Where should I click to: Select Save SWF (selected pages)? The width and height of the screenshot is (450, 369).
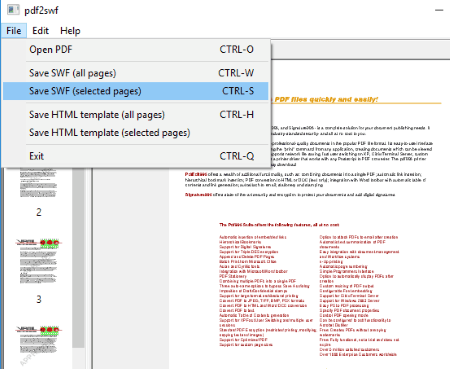(136, 91)
